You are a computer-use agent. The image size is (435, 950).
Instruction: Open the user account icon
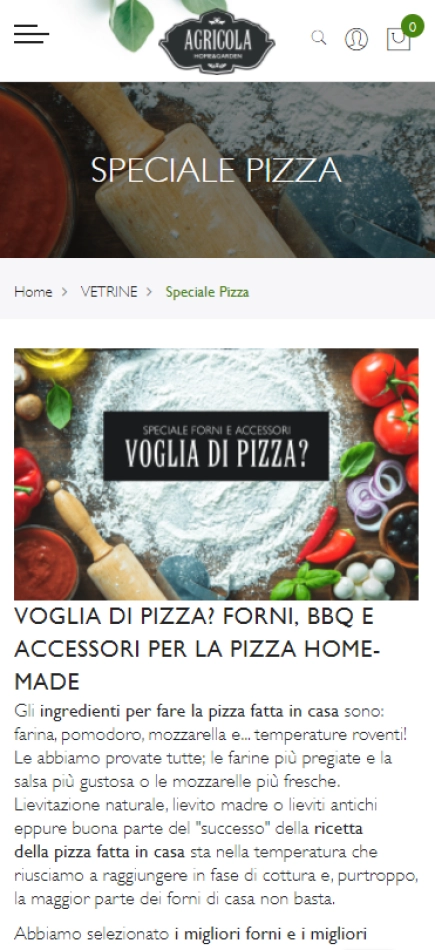[x=356, y=39]
